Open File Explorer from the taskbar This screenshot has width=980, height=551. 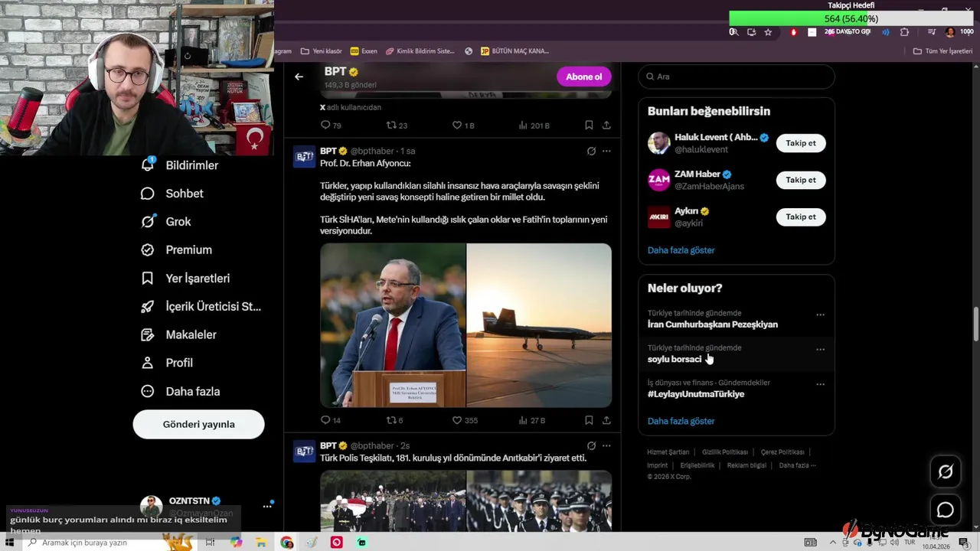coord(261,543)
